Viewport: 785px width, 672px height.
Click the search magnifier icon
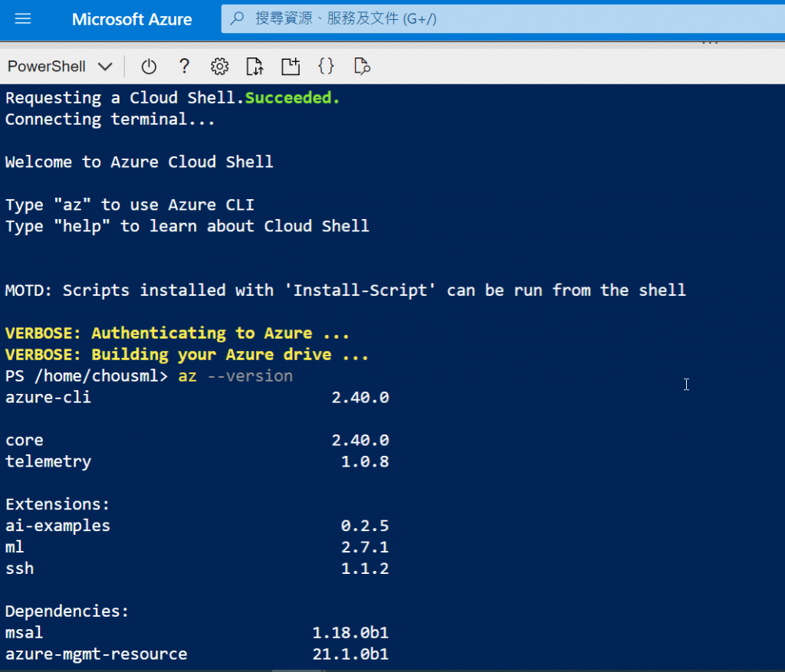click(237, 18)
